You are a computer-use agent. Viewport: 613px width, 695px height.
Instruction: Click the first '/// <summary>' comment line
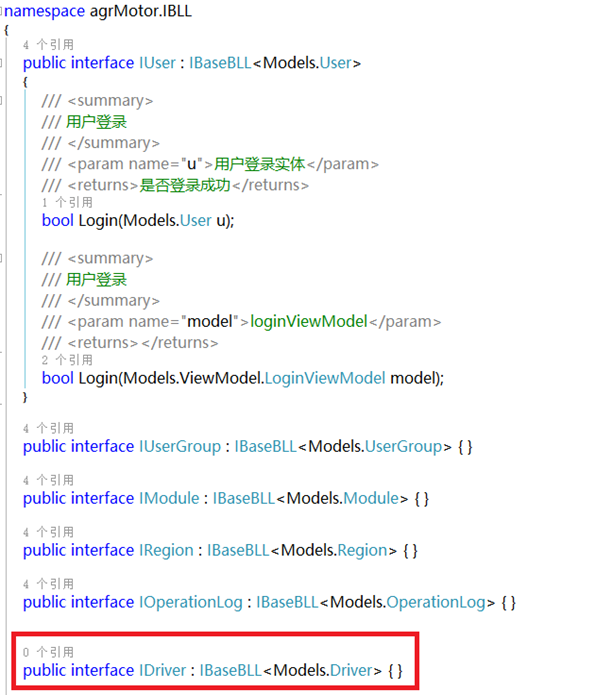[x=98, y=101]
